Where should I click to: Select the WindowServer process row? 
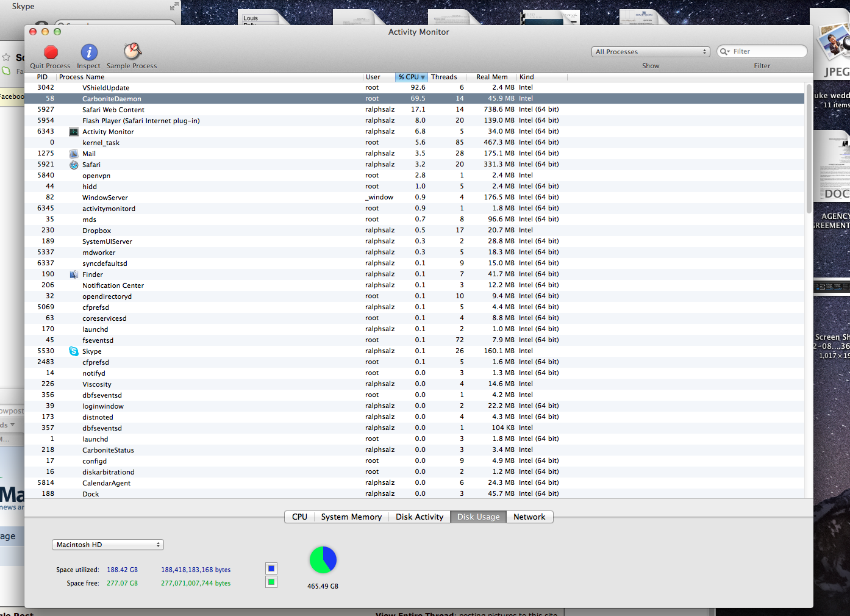pos(415,198)
